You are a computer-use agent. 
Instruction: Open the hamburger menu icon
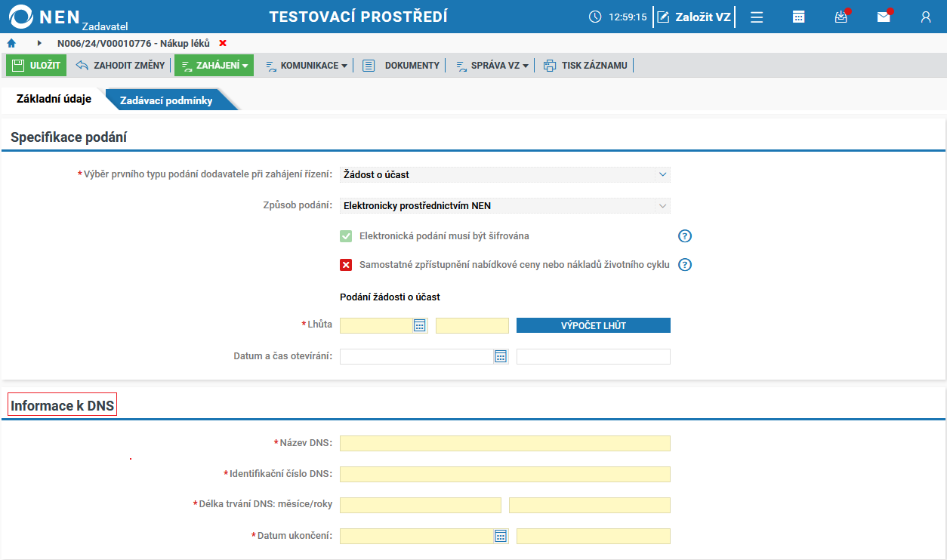(x=757, y=17)
